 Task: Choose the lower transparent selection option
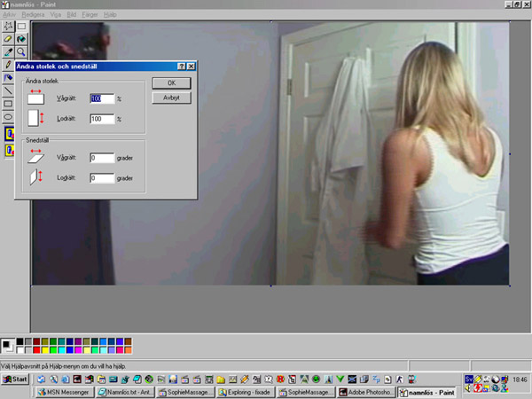[x=10, y=150]
